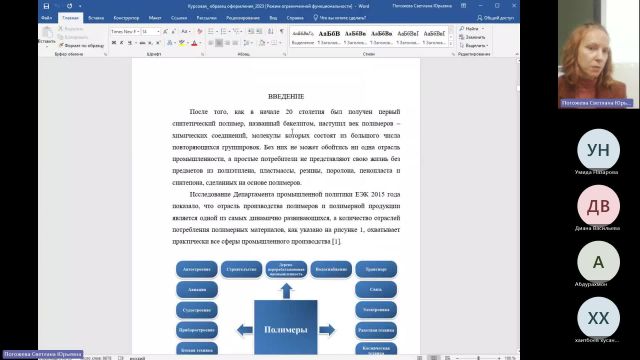This screenshot has width=640, height=360.
Task: Click the center alignment icon
Action: 219,43
